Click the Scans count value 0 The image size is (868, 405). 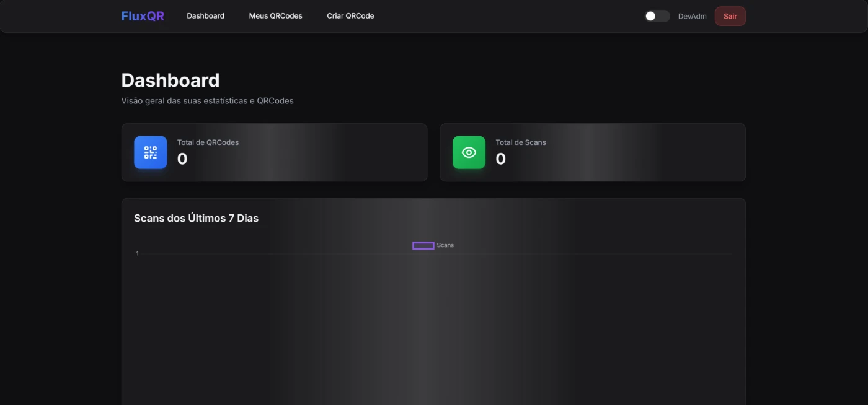tap(500, 159)
